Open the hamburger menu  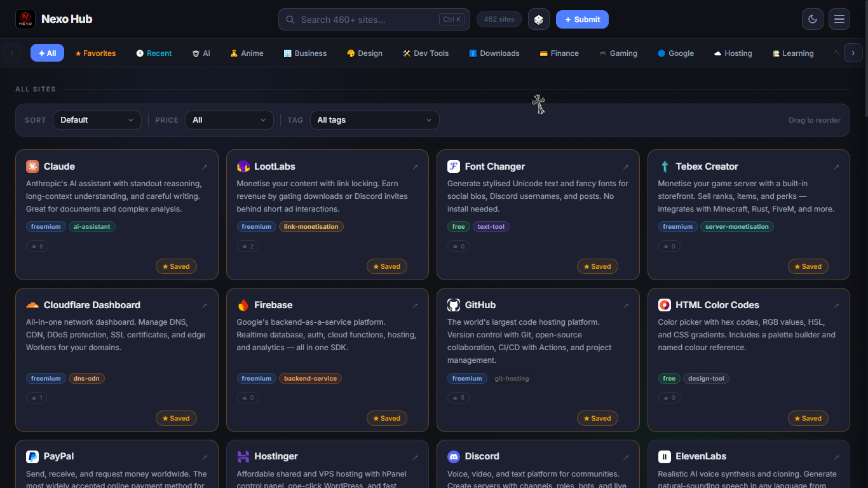[x=839, y=19]
